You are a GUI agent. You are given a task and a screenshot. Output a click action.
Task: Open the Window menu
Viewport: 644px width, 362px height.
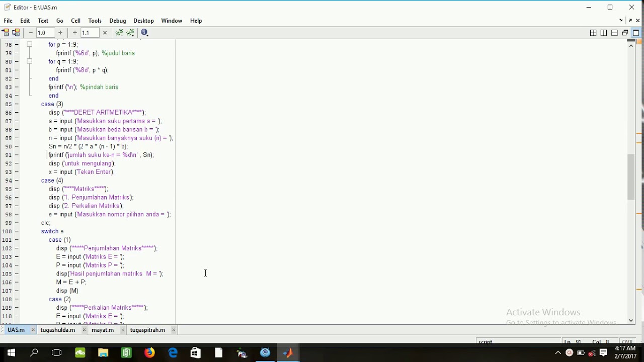[x=172, y=21]
